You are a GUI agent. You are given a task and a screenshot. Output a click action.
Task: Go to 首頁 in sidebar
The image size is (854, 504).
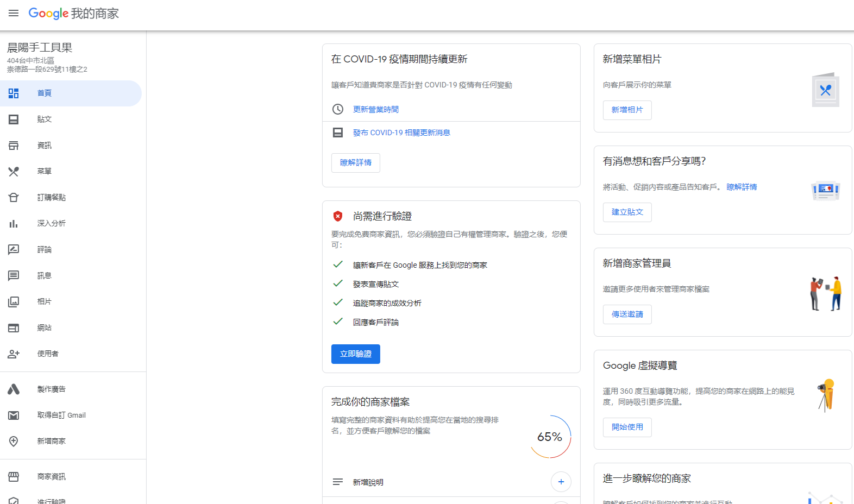click(45, 93)
